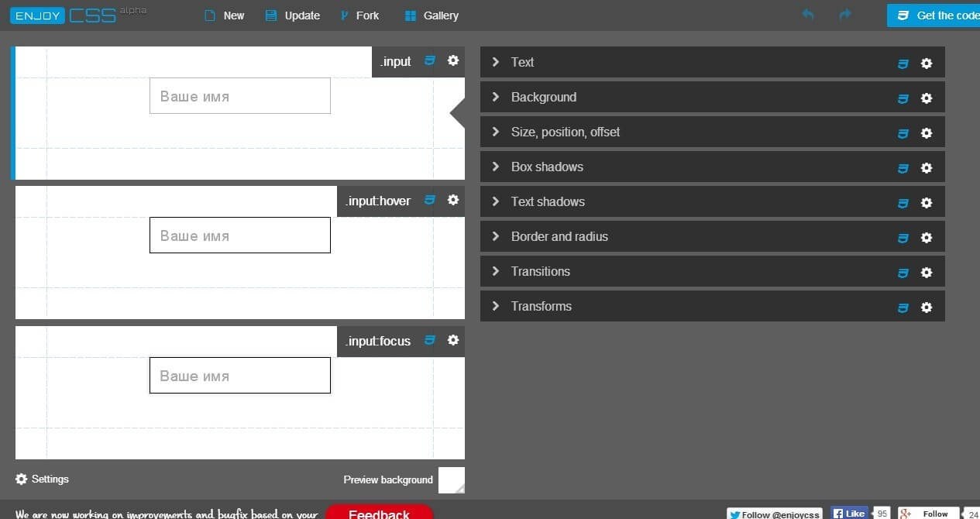Viewport: 980px width, 519px height.
Task: Click the redo arrow in top bar
Action: (845, 15)
